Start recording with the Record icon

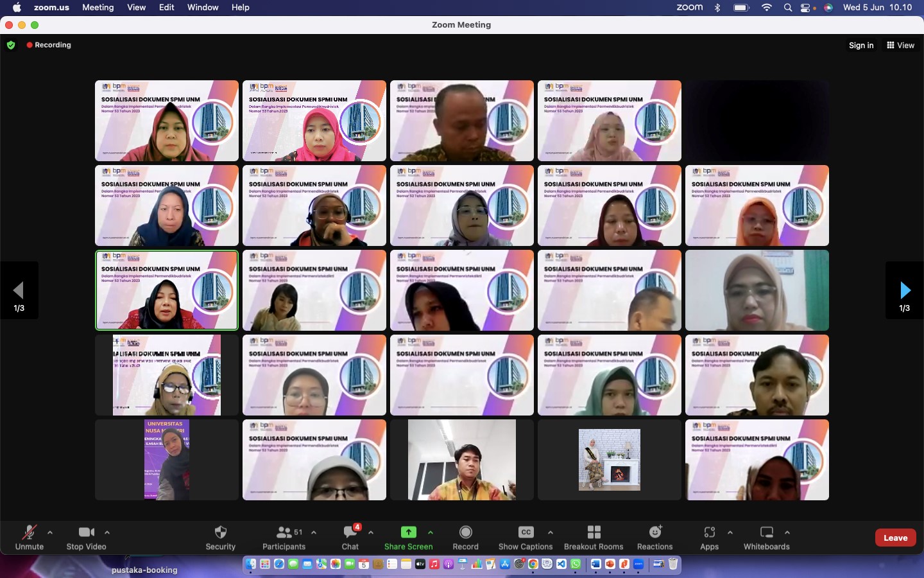pos(466,532)
